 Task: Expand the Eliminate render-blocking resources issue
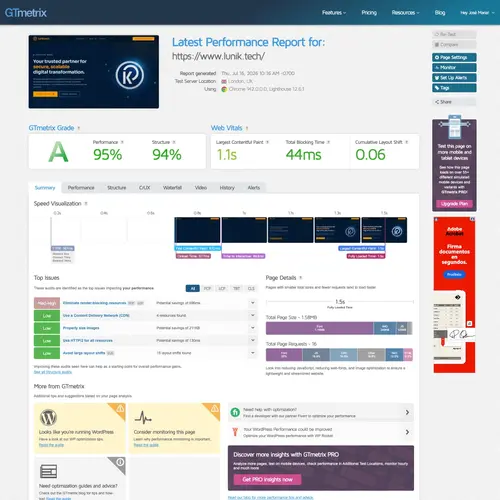pos(253,303)
